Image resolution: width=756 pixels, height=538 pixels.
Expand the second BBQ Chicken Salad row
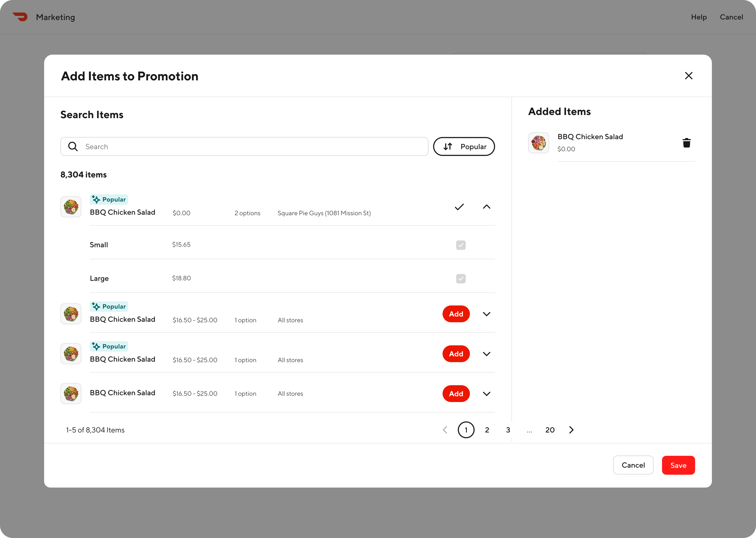pos(486,314)
